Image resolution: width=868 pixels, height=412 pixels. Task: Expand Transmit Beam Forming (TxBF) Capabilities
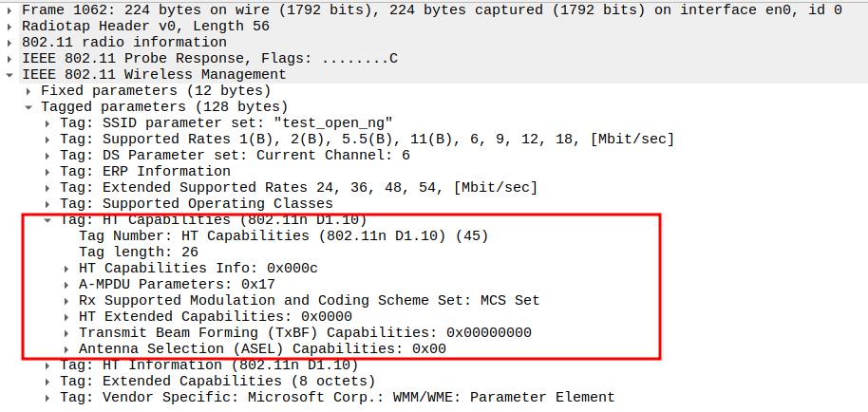[x=67, y=332]
